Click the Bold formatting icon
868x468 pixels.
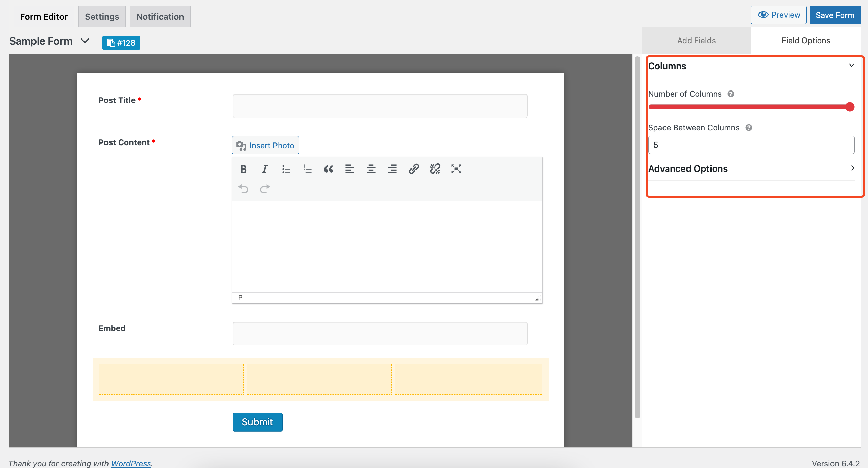point(243,169)
